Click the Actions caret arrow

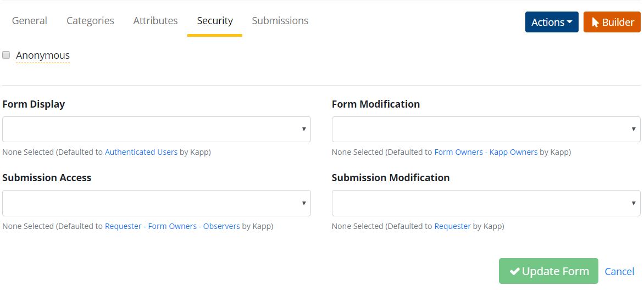[x=570, y=23]
